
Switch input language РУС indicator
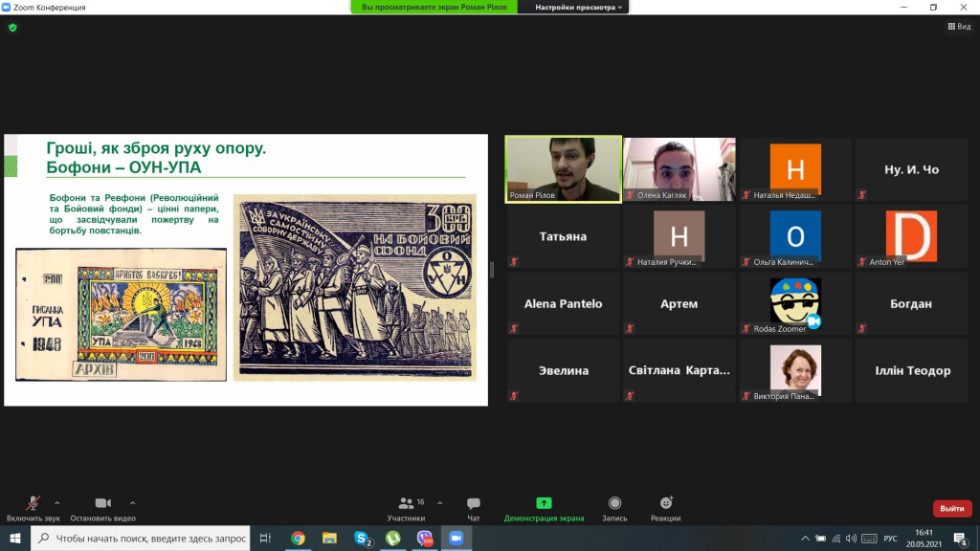(891, 538)
